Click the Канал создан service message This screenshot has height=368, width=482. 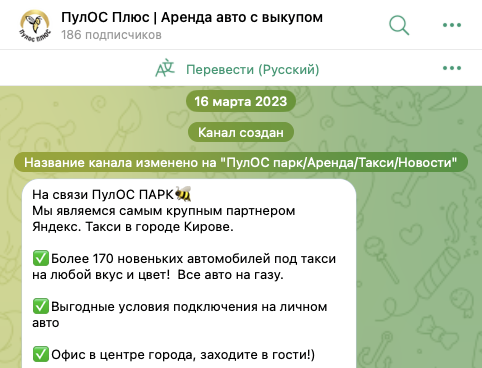(x=241, y=132)
